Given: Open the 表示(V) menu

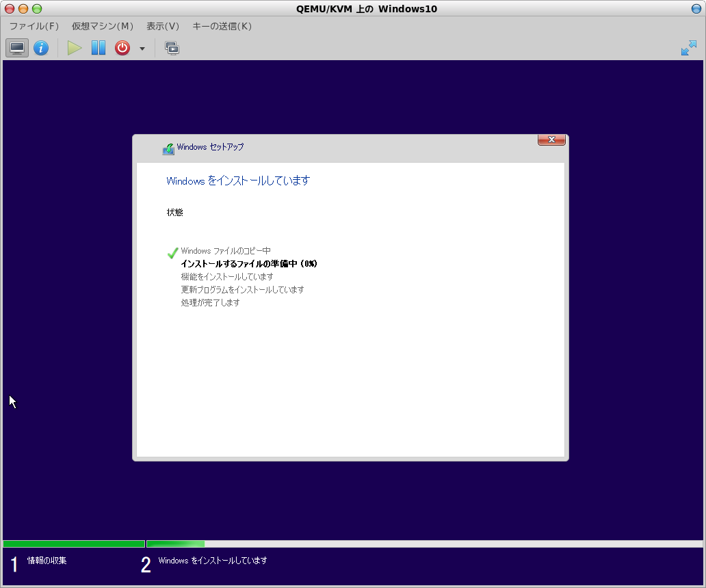Looking at the screenshot, I should [x=162, y=26].
